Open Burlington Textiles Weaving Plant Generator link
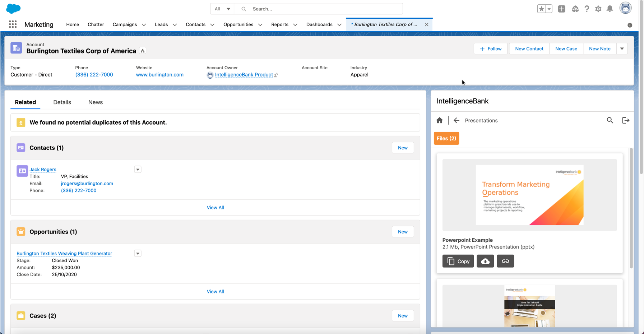644x334 pixels. [x=64, y=254]
